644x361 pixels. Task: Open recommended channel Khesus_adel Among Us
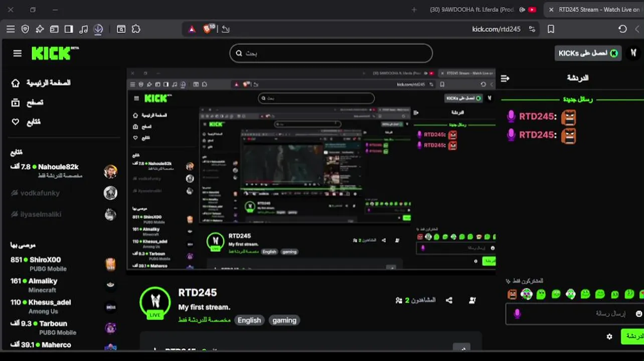[64, 306]
